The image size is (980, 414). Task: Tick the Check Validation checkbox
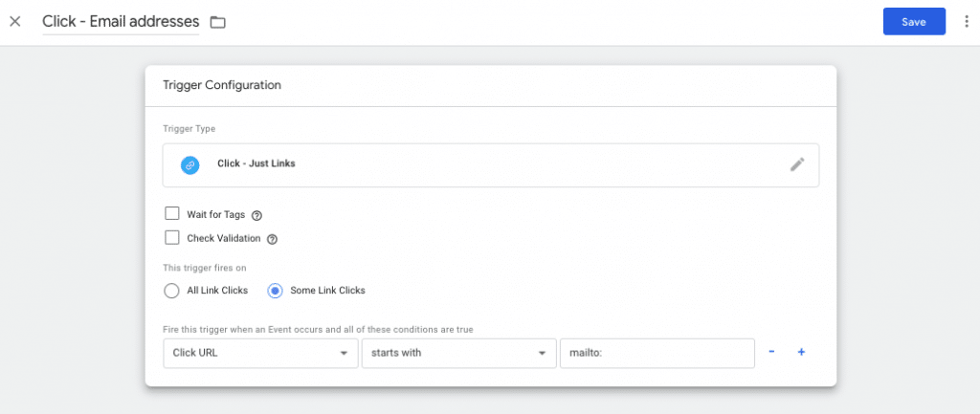coord(172,238)
